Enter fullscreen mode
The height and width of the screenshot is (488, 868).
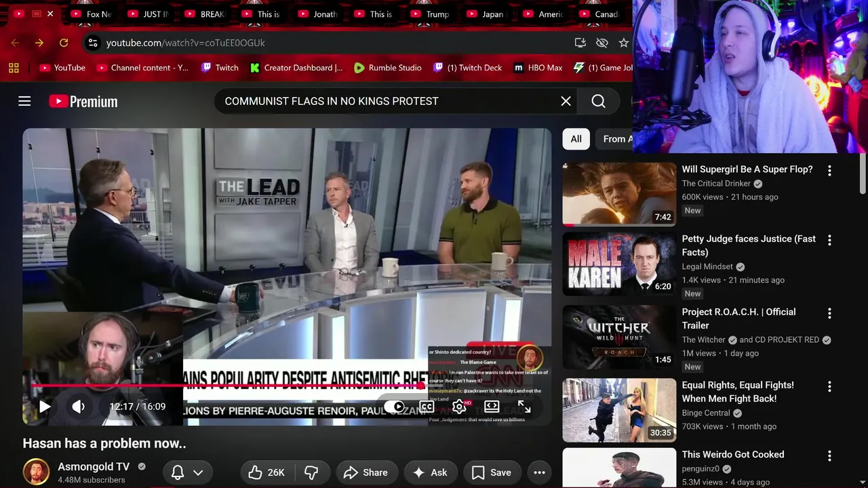524,407
